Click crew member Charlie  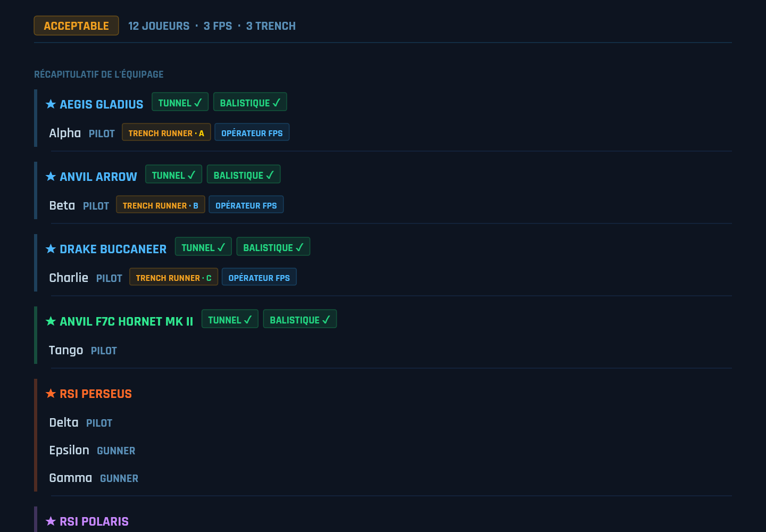tap(69, 278)
